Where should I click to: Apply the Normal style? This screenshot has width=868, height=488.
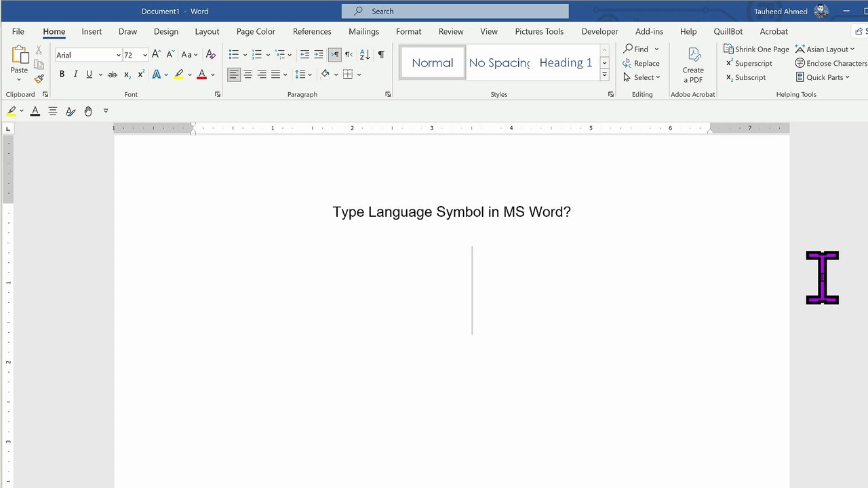pos(432,62)
